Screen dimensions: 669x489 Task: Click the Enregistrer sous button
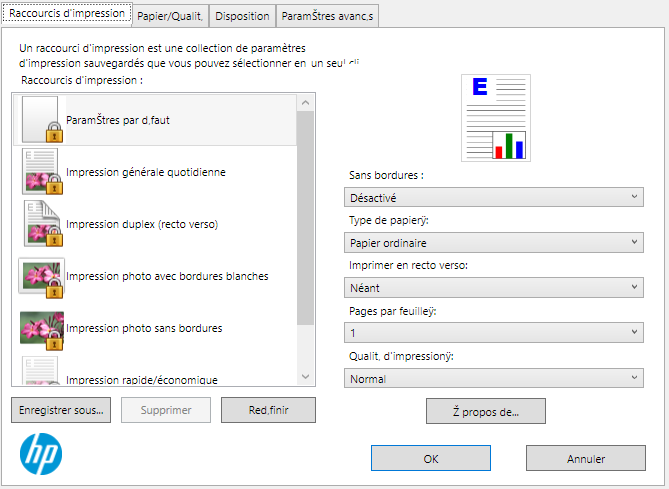(61, 410)
